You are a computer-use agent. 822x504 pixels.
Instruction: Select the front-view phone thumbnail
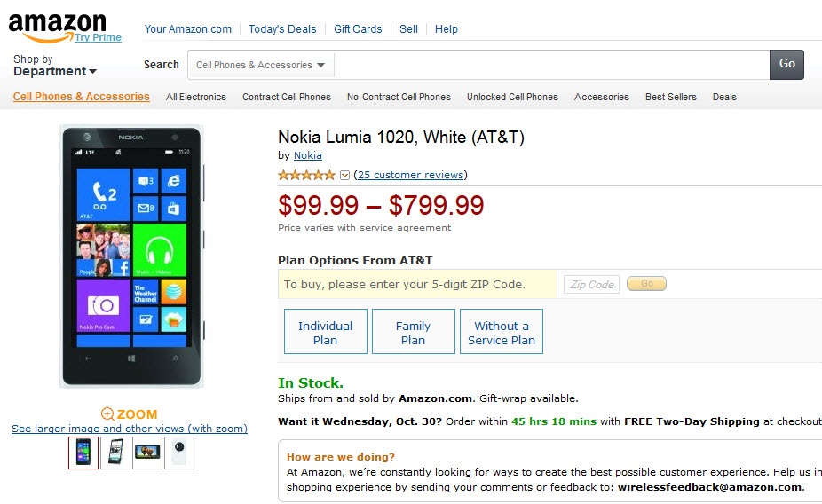[x=83, y=453]
